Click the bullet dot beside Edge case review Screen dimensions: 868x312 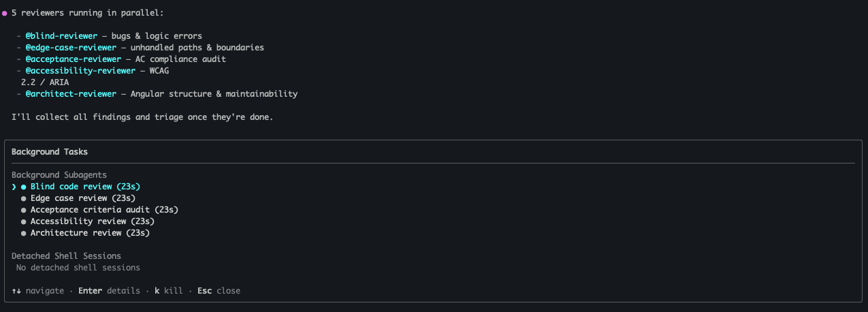[x=24, y=198]
